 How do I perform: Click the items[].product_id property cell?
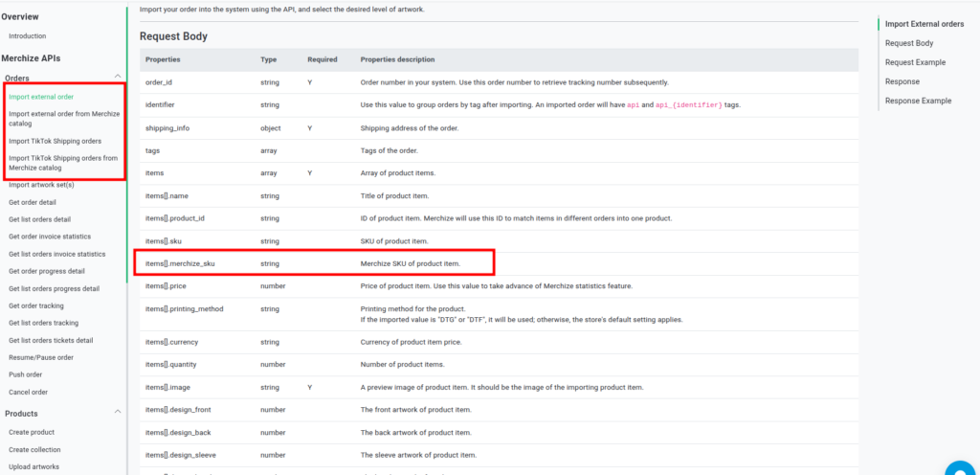click(176, 218)
